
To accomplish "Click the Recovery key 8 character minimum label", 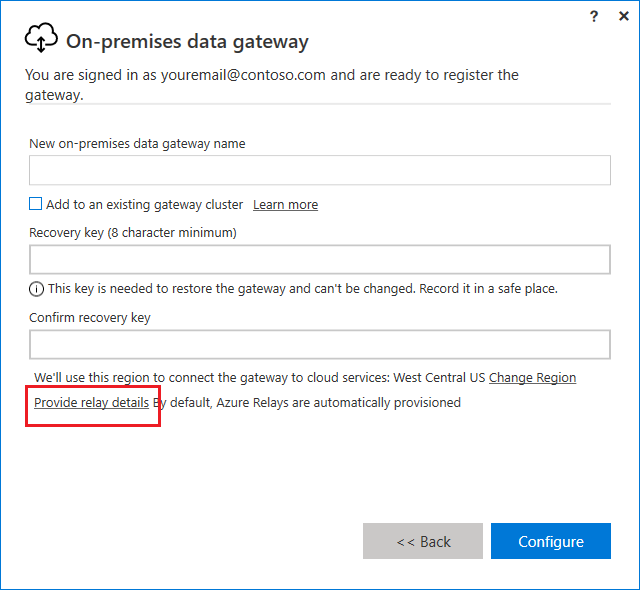I will (133, 233).
